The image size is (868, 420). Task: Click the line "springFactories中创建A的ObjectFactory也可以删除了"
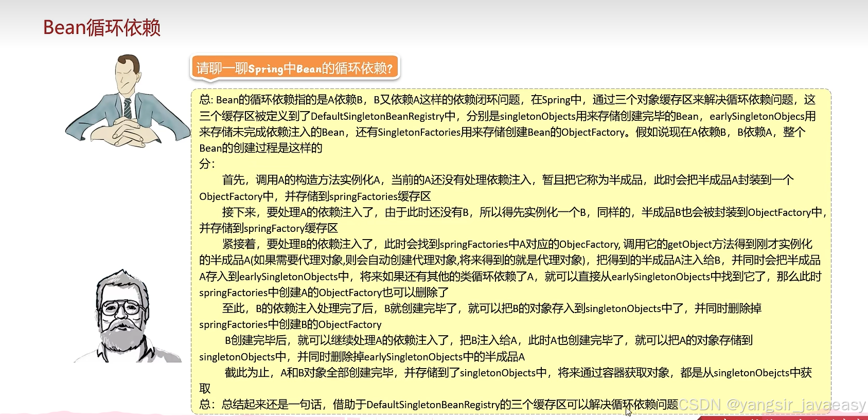tap(324, 293)
